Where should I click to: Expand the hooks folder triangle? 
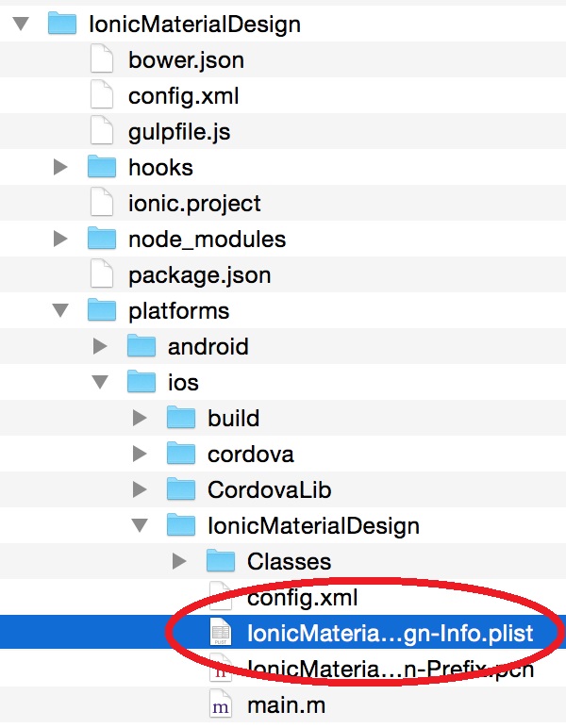[x=60, y=167]
